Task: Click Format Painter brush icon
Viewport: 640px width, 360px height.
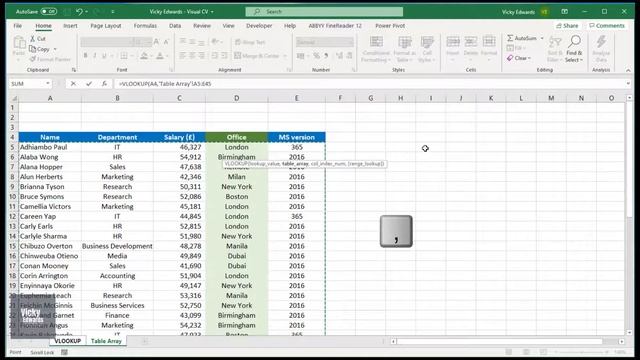Action: pos(33,59)
